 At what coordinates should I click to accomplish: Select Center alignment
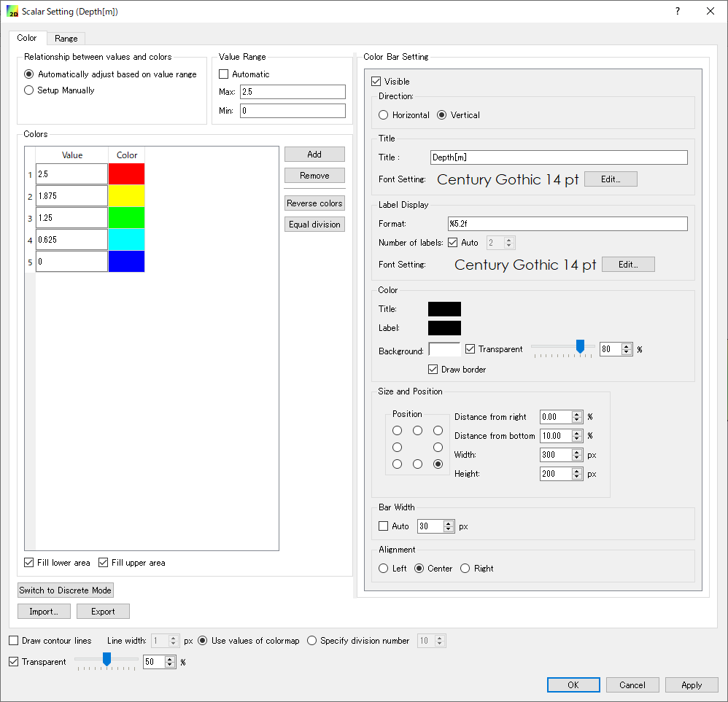tap(419, 569)
